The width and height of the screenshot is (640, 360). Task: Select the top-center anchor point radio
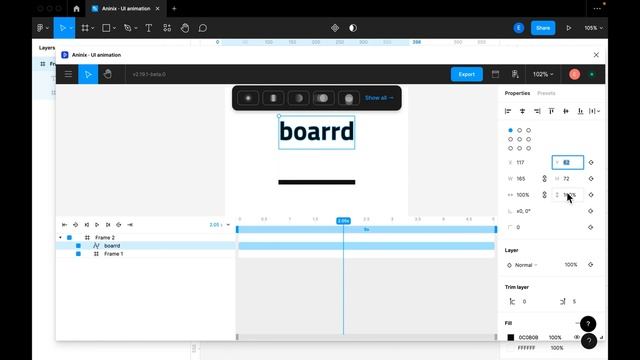click(520, 130)
